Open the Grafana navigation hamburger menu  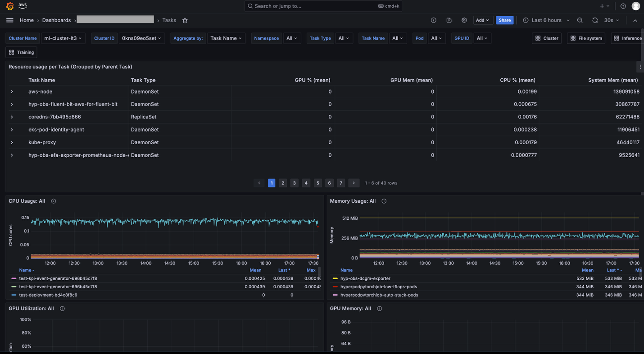[x=9, y=20]
